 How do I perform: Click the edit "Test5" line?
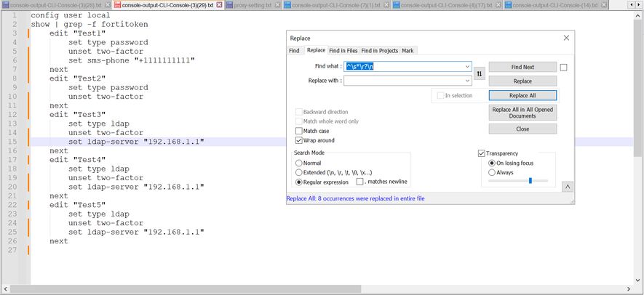[78, 205]
